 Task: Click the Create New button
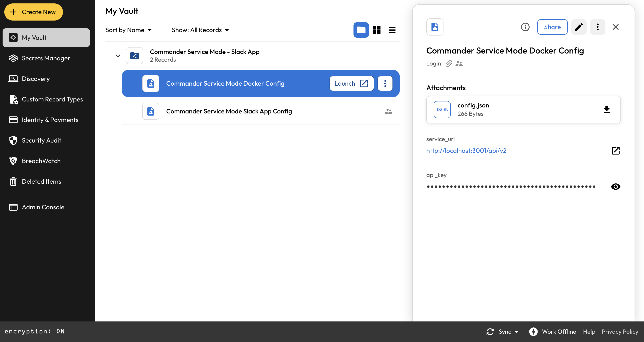(x=33, y=12)
